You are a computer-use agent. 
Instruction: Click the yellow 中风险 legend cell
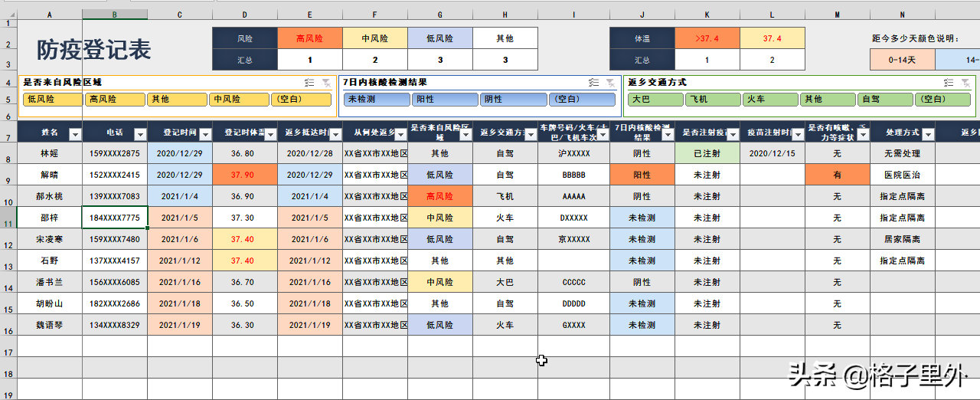pyautogui.click(x=375, y=38)
